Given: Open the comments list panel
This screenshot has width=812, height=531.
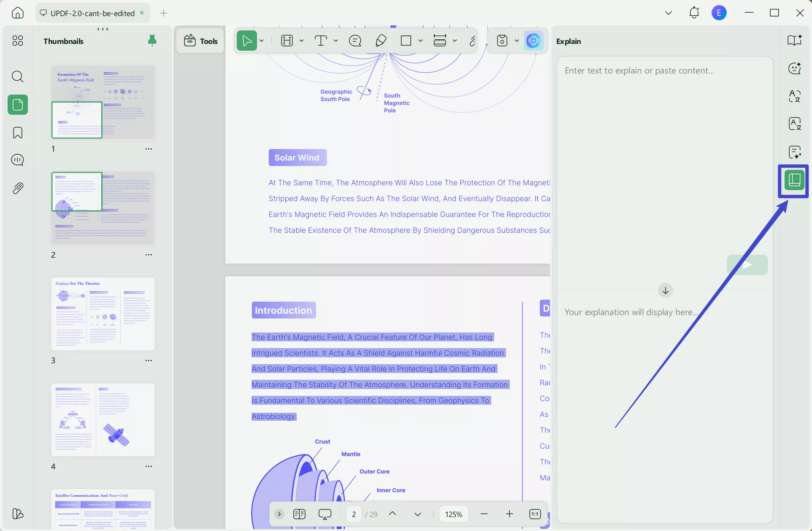Looking at the screenshot, I should click(17, 160).
